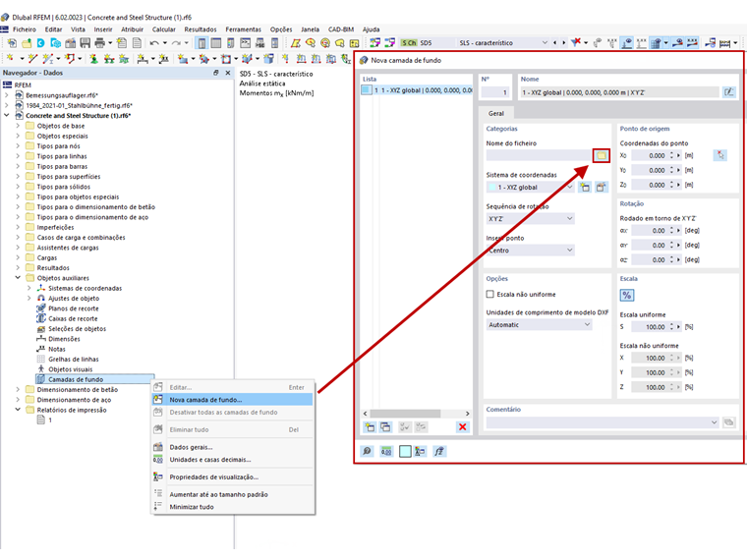Screen dimensions: 747x560
Task: Open the Calcular menu
Action: coord(164,29)
